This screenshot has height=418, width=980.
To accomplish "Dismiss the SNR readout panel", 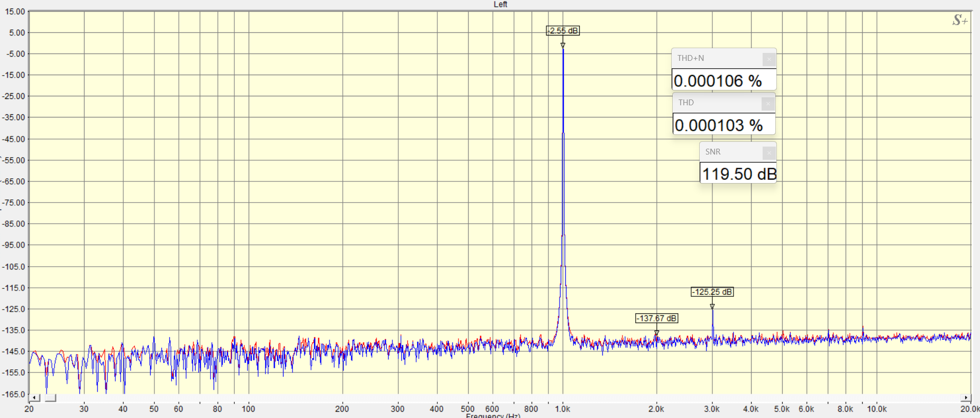I will pos(769,152).
